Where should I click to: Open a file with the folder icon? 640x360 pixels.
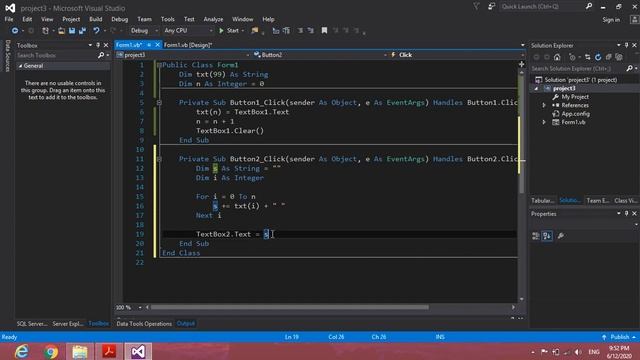61,31
